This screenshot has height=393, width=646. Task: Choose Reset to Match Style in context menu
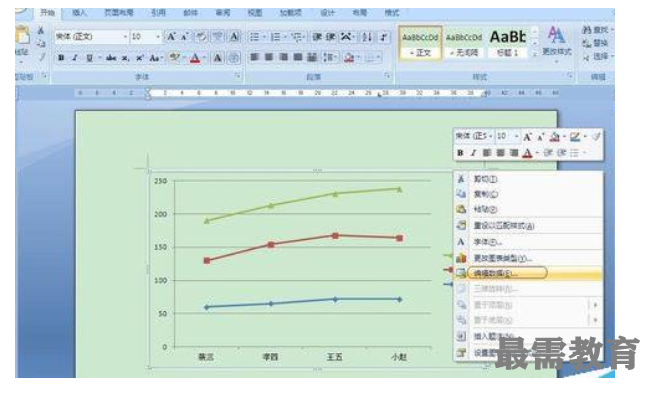[528, 226]
